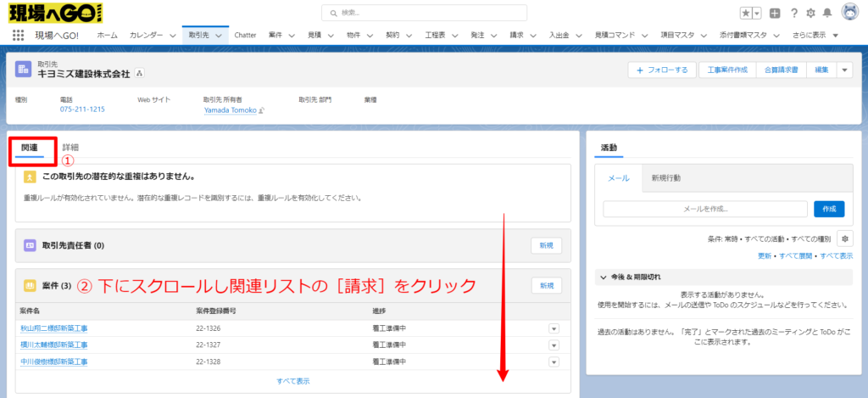Expand the 契約 nav tab chevron
The image size is (868, 398).
click(409, 35)
